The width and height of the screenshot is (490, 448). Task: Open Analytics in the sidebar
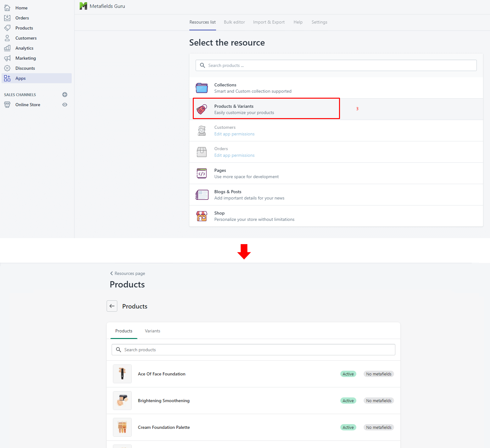[x=24, y=48]
